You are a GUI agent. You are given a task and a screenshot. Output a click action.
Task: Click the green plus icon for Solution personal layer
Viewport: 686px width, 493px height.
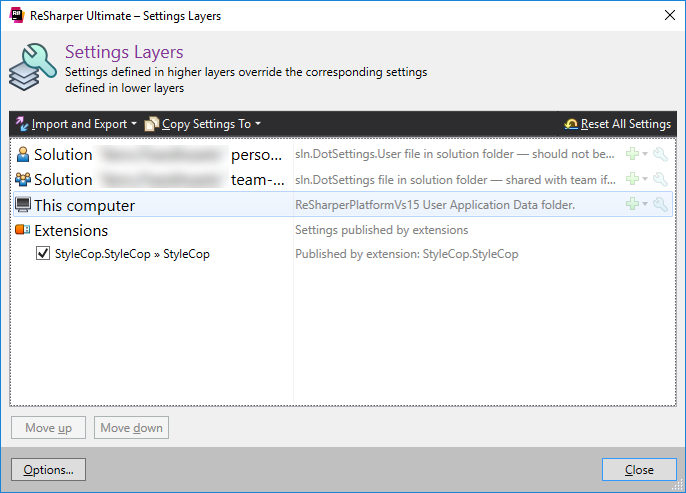(x=632, y=154)
